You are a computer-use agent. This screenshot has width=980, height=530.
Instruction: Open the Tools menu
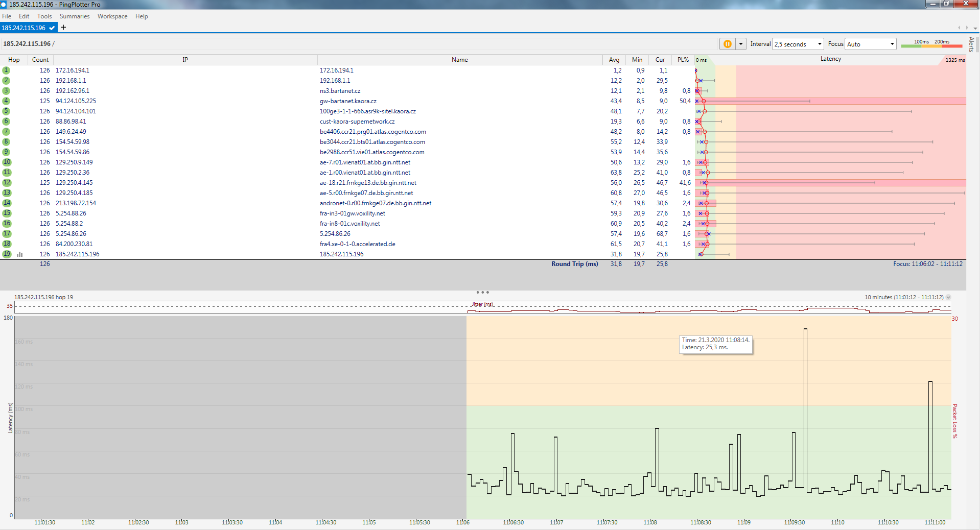[44, 16]
